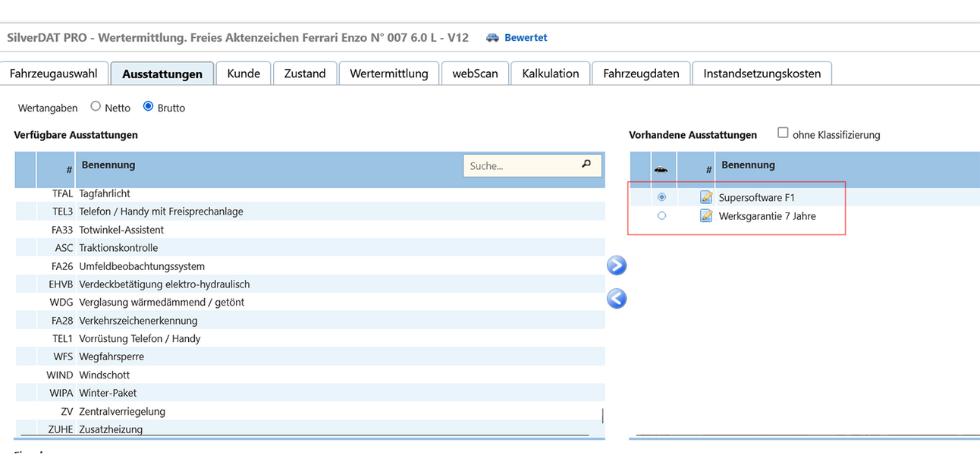Open the Fahrzeugauswahl tab
980x474 pixels.
tap(53, 74)
